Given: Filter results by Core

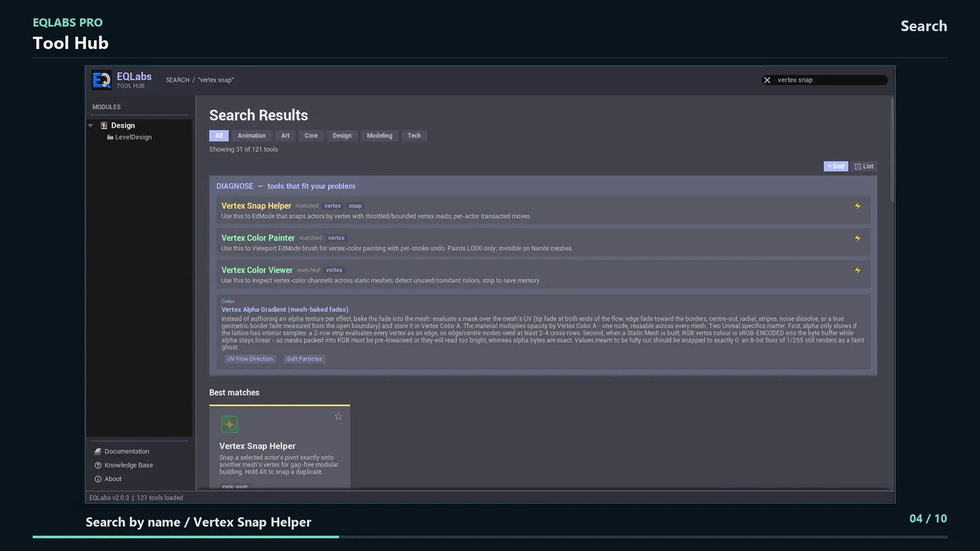Looking at the screenshot, I should (311, 136).
